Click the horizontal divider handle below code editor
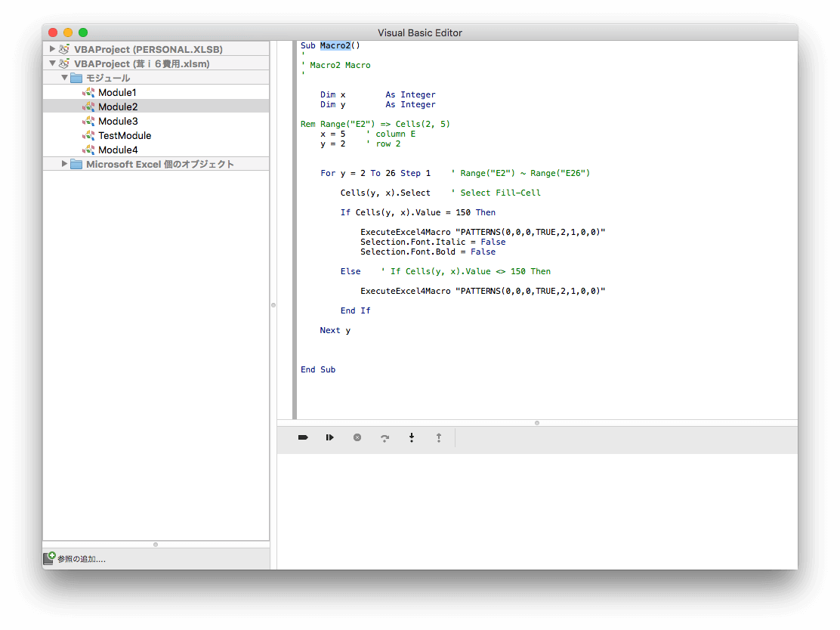This screenshot has width=840, height=630. [537, 423]
